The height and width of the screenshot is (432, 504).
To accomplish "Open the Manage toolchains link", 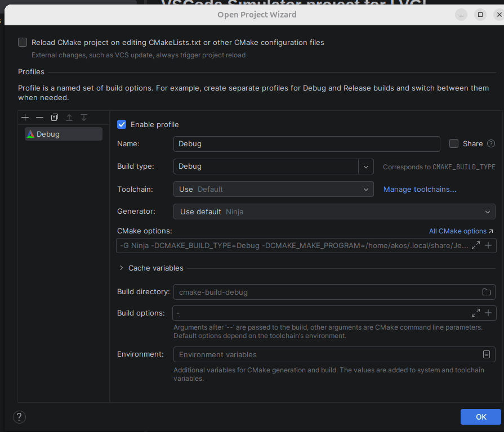I will [x=420, y=189].
